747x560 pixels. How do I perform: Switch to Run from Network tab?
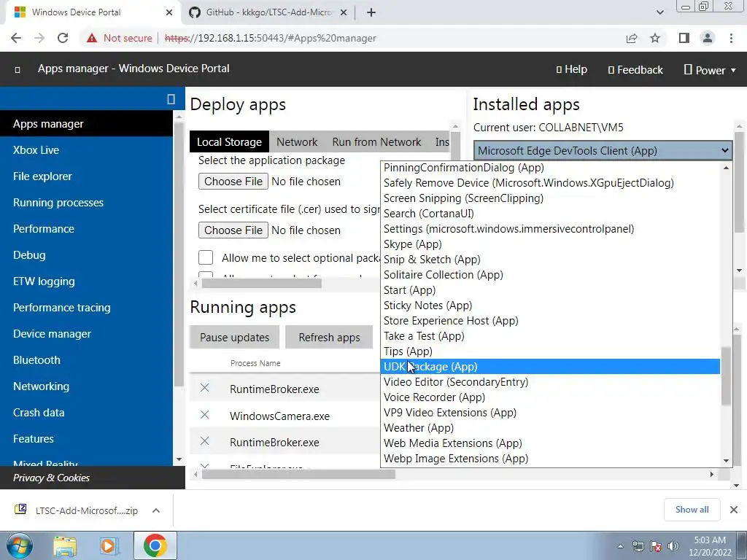(376, 142)
